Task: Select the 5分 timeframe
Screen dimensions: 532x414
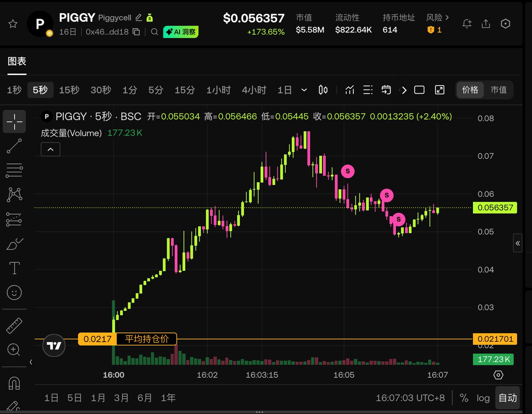Action: point(156,90)
